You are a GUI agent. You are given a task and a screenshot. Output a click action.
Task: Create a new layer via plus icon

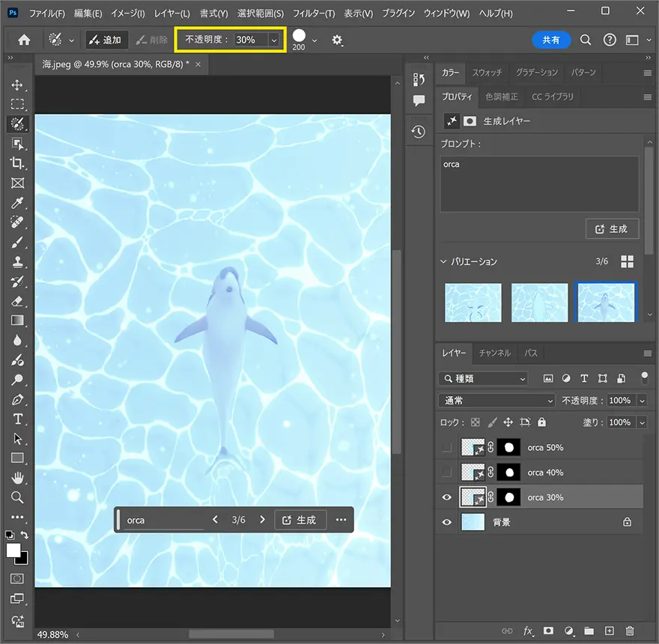(610, 631)
